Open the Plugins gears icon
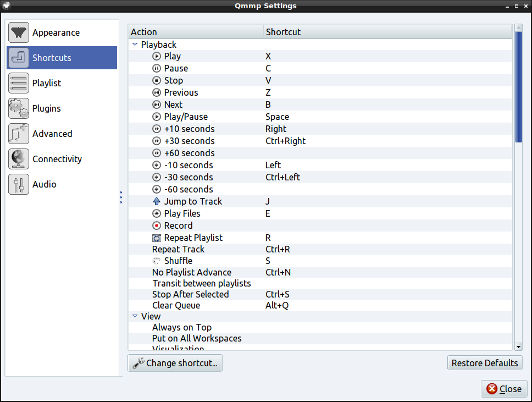 [x=19, y=109]
